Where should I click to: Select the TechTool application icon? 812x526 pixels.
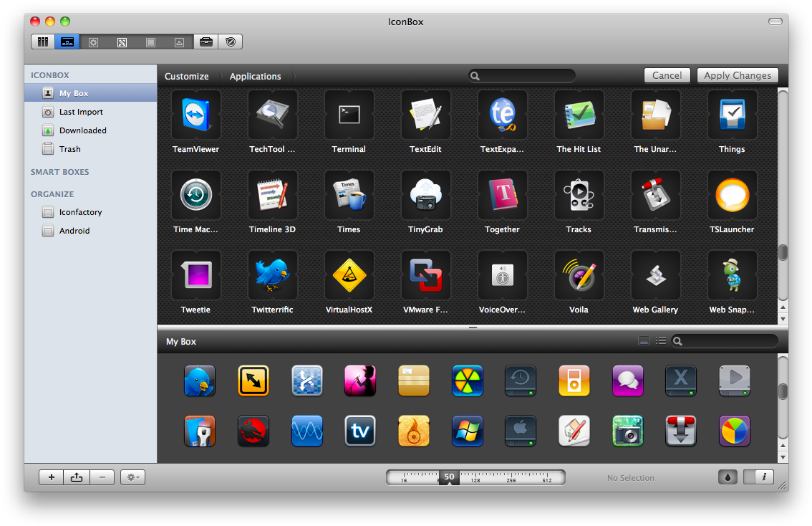(272, 115)
